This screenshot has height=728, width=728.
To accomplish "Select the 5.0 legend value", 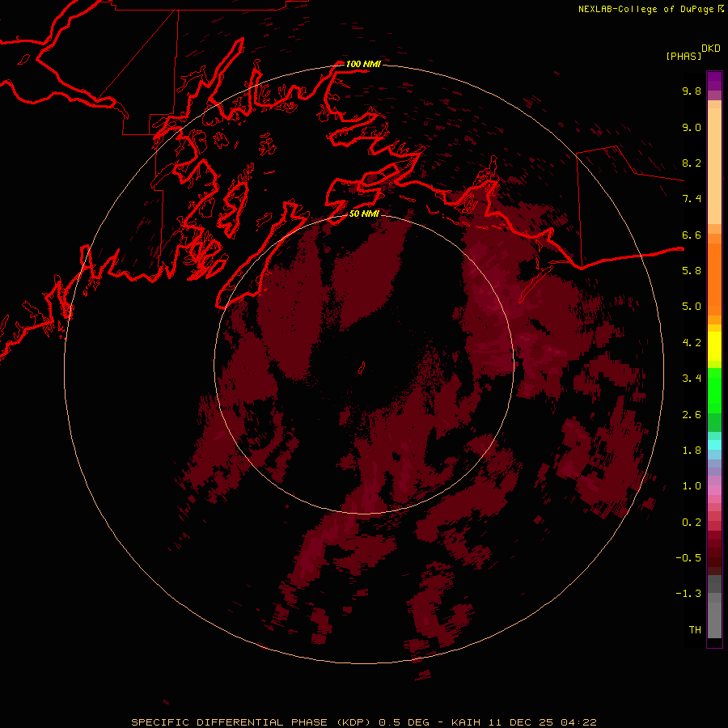I will pyautogui.click(x=692, y=307).
